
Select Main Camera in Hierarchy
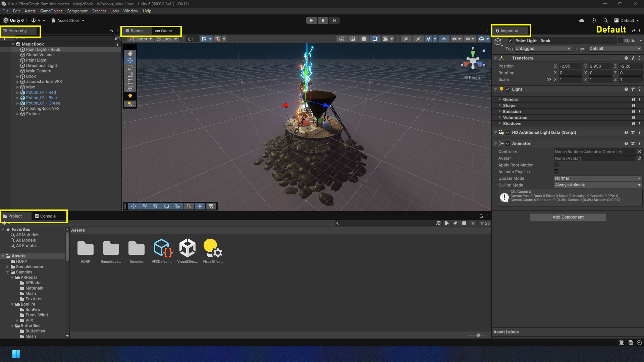(39, 71)
